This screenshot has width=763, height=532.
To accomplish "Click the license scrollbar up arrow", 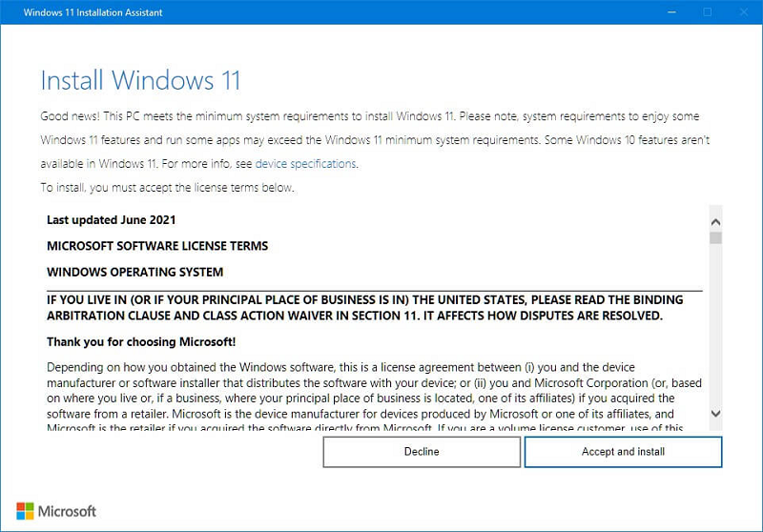I will click(715, 218).
